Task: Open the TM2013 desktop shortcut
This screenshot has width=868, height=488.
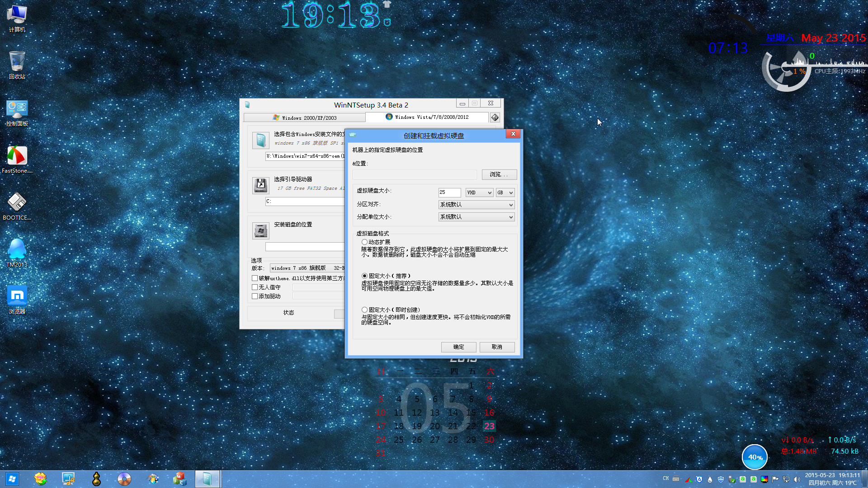Action: tap(17, 253)
